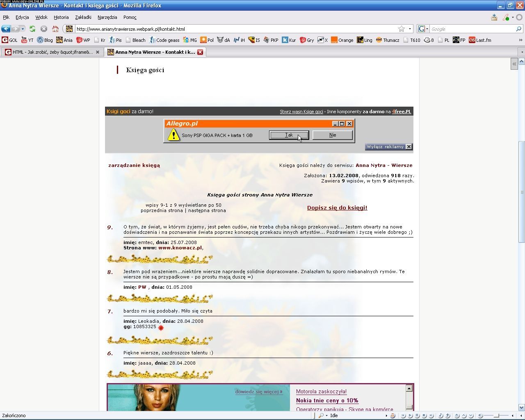This screenshot has height=420, width=525.
Task: Click the volume slider in status bar
Action: point(495,415)
